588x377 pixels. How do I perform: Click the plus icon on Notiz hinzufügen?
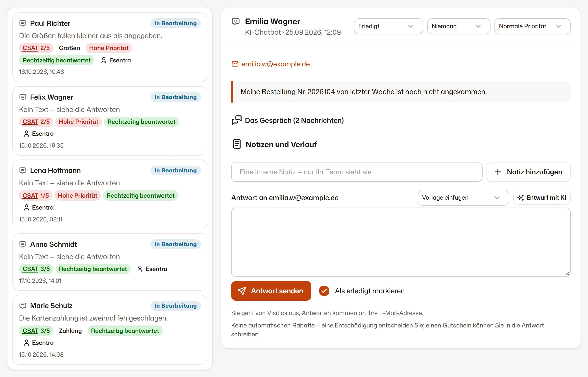tap(498, 172)
